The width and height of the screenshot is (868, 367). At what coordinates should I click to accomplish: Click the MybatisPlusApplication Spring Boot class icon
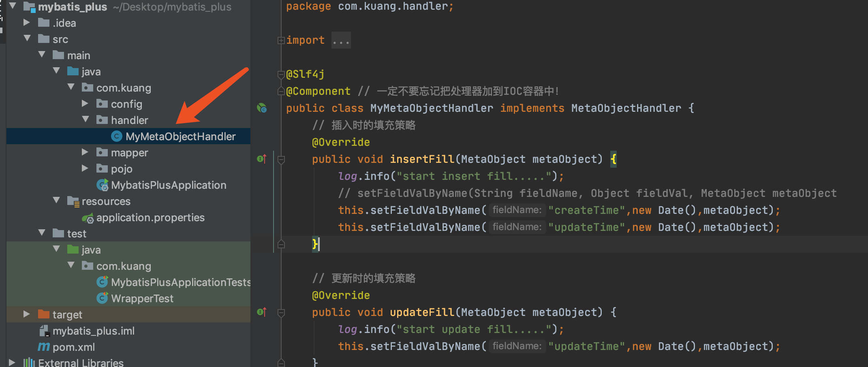(x=103, y=185)
